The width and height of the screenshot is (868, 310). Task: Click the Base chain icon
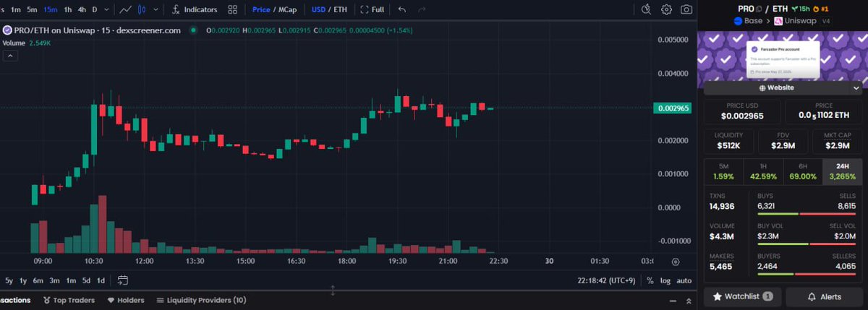[x=739, y=21]
